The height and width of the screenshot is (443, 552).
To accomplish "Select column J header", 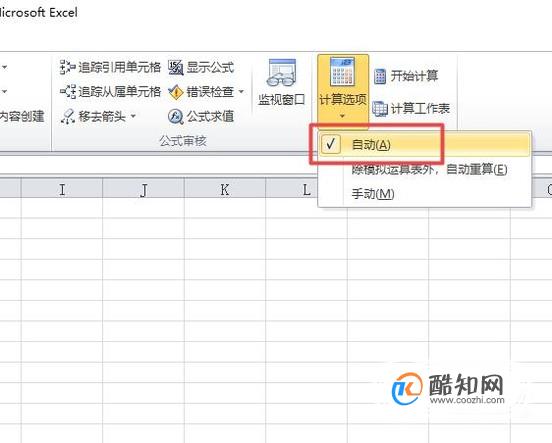I will (x=143, y=189).
